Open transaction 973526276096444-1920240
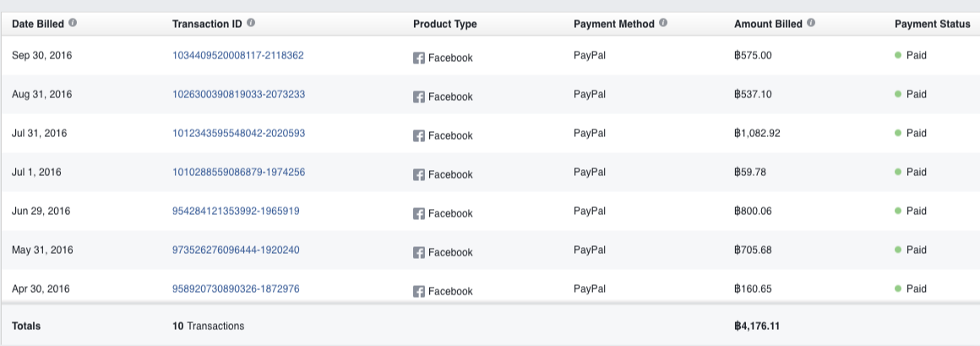 pyautogui.click(x=235, y=250)
